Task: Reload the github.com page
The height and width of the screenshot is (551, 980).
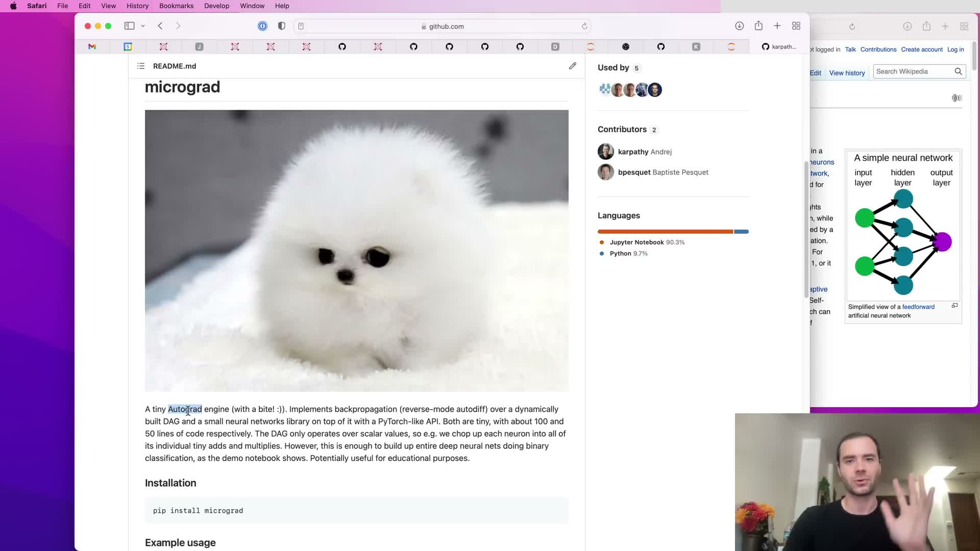Action: pyautogui.click(x=584, y=27)
